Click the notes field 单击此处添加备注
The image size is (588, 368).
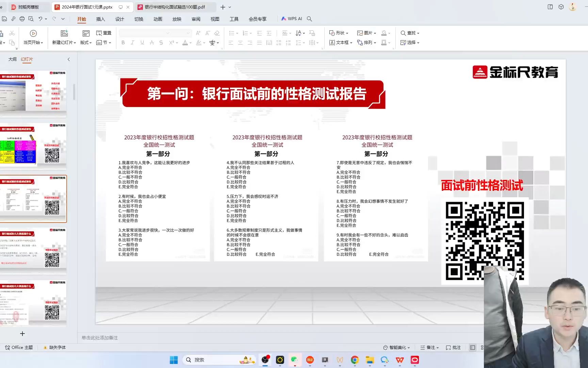click(100, 338)
